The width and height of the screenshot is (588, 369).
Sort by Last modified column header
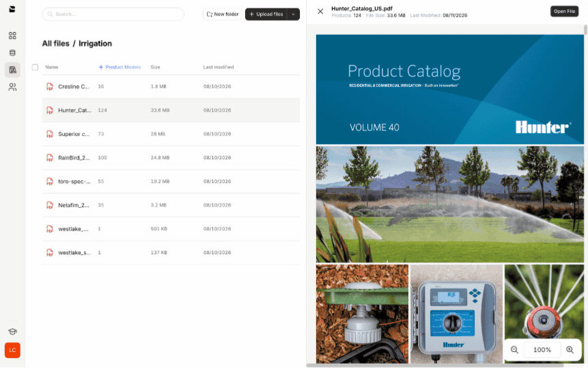[x=219, y=67]
